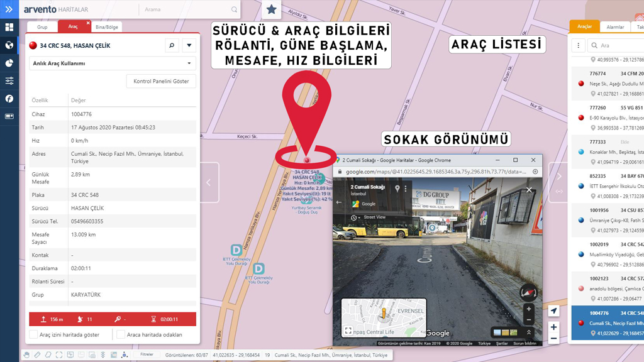Switch to the Bina/Bölge tab

107,27
